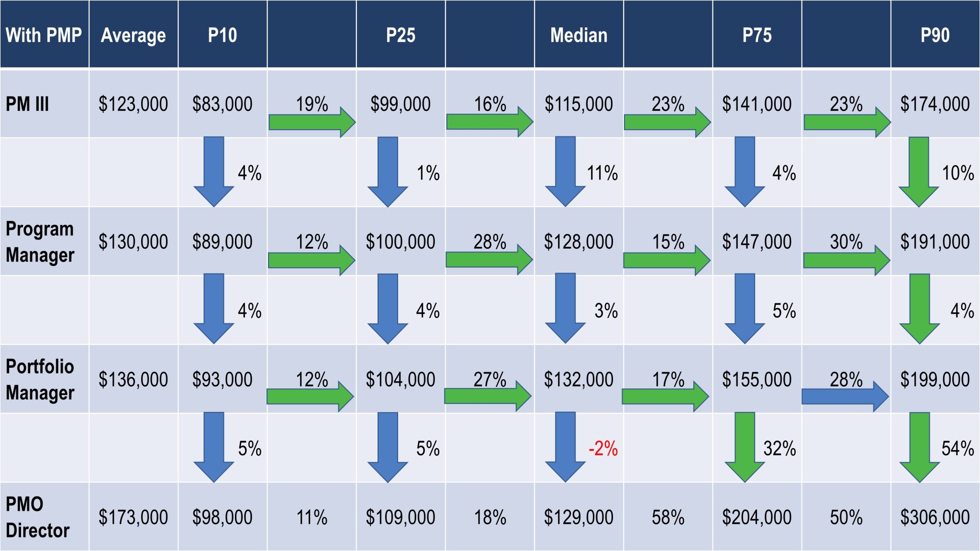This screenshot has width=980, height=551.
Task: Select the With PMP header cell
Action: pos(44,34)
